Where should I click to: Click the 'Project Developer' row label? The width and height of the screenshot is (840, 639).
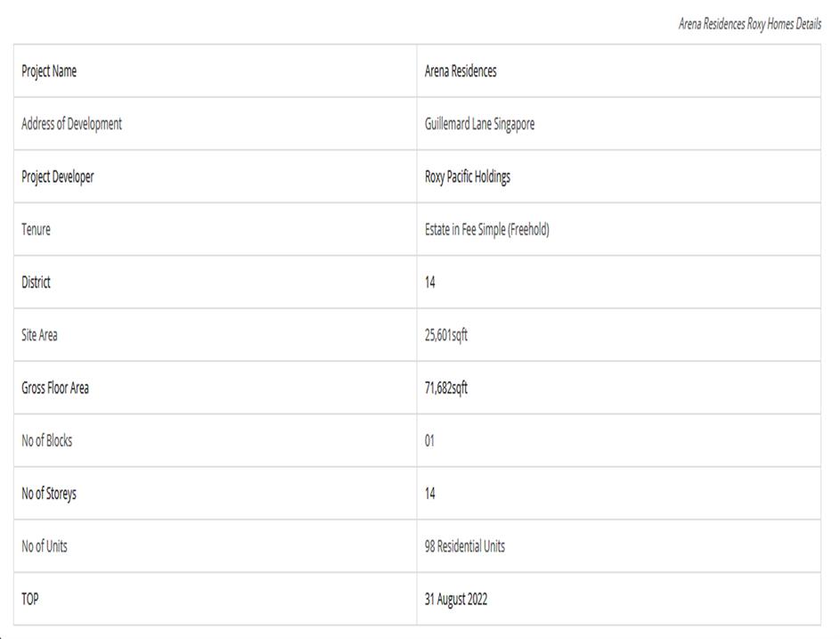58,177
